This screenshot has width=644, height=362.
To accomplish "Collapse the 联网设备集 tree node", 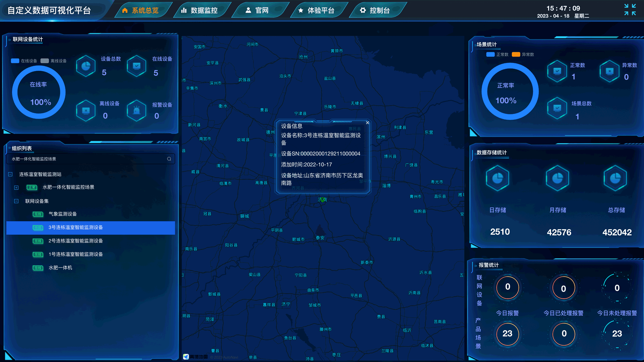I will [16, 201].
